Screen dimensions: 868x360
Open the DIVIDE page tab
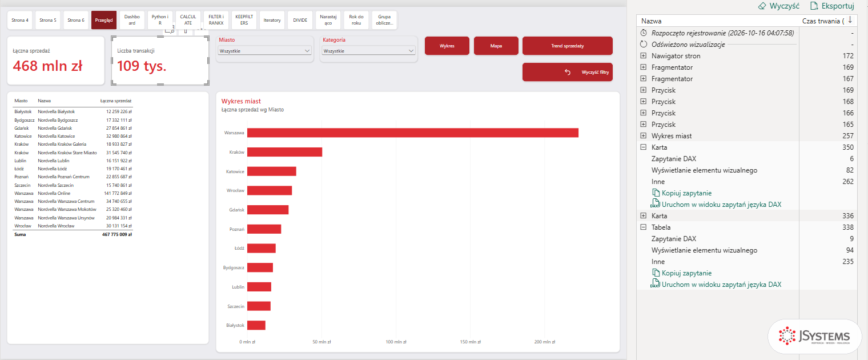(300, 20)
